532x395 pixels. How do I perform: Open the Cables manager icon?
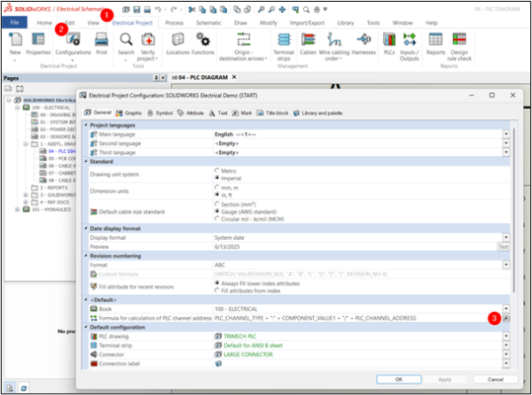[x=308, y=39]
